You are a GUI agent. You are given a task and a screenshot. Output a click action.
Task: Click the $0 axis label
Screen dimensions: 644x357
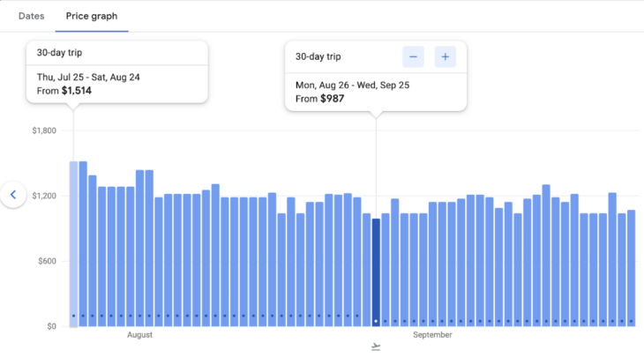pyautogui.click(x=51, y=326)
